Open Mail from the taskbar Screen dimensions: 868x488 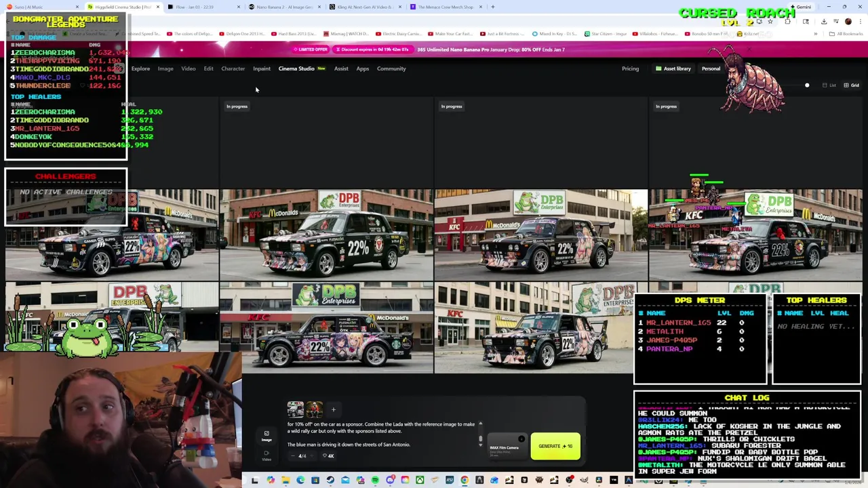coord(345,481)
